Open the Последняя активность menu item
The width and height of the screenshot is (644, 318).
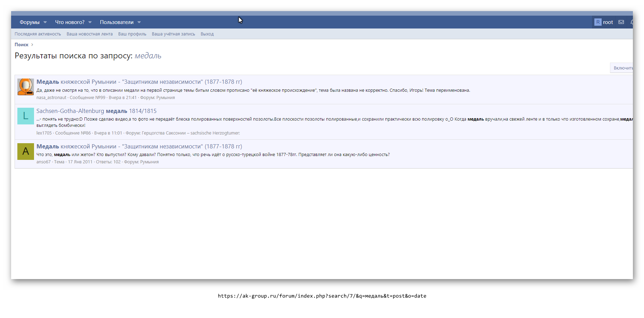pos(37,34)
